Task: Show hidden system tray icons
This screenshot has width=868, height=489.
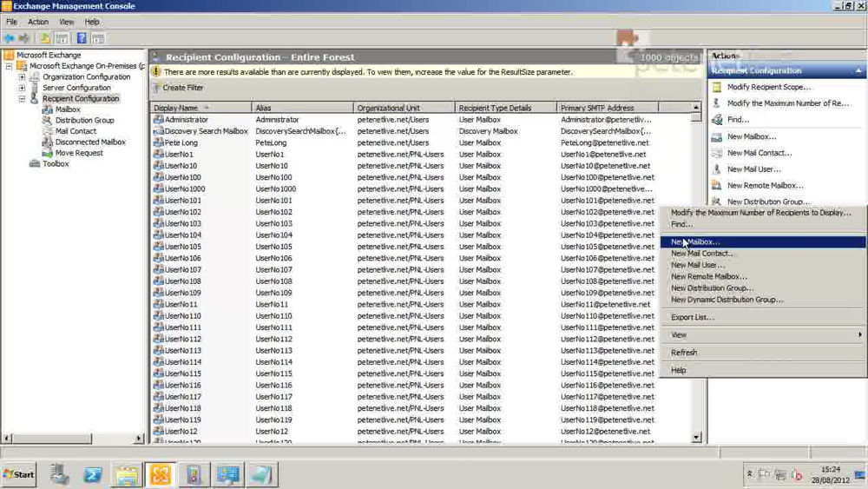Action: [750, 474]
